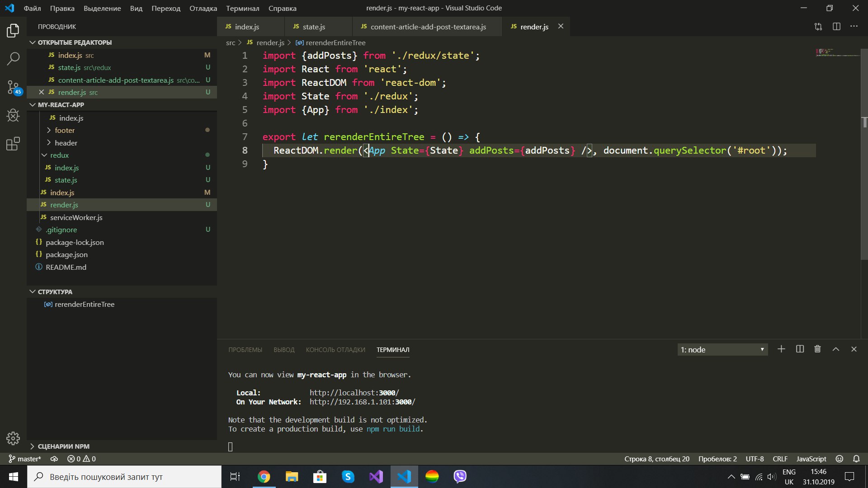Create new terminal with plus icon
This screenshot has width=868, height=488.
pyautogui.click(x=781, y=349)
